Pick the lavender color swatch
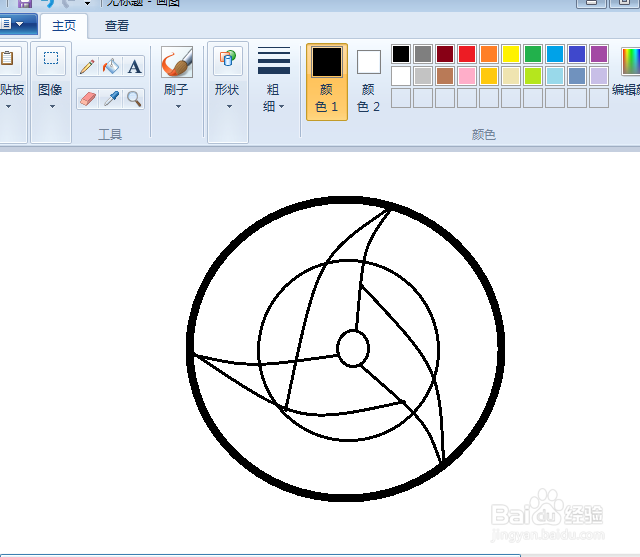The height and width of the screenshot is (557, 640). [x=599, y=76]
